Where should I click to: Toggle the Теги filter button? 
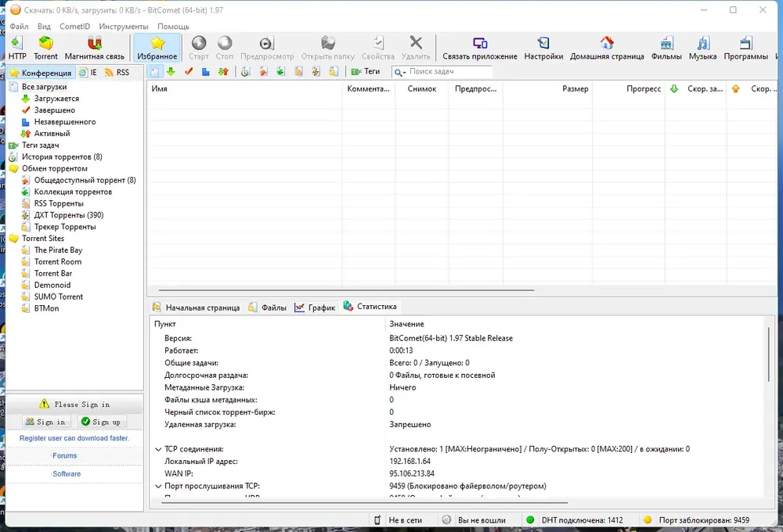pos(366,71)
